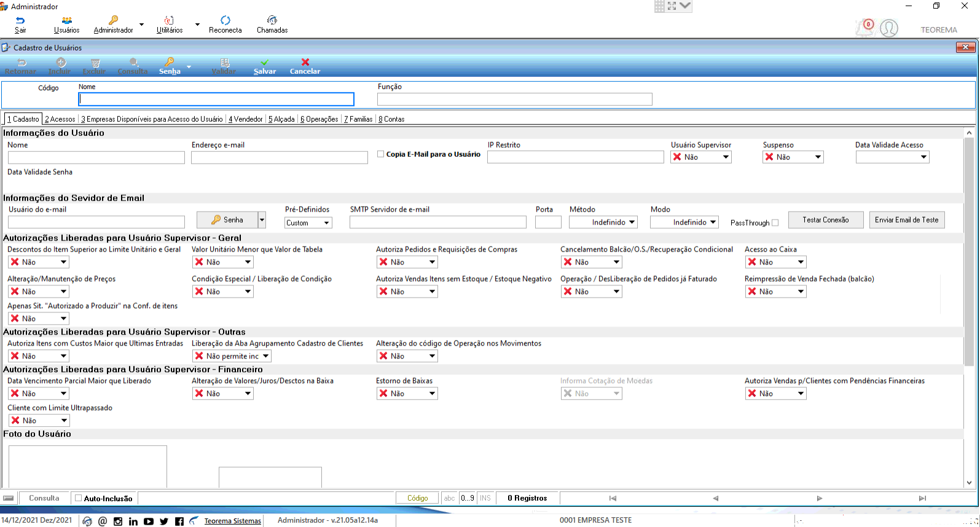This screenshot has height=527, width=980.
Task: Open the 8 Contas tab
Action: [x=391, y=119]
